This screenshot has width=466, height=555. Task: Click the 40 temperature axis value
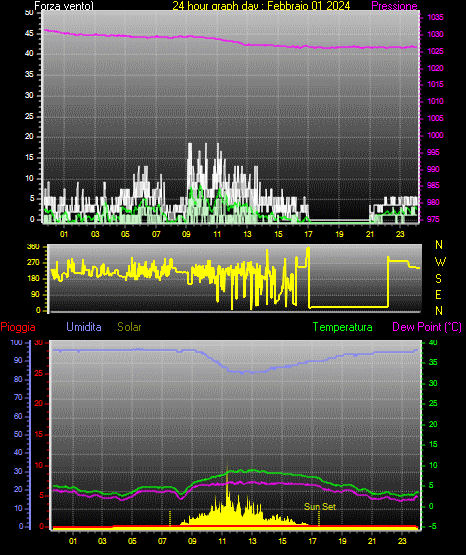click(x=433, y=343)
